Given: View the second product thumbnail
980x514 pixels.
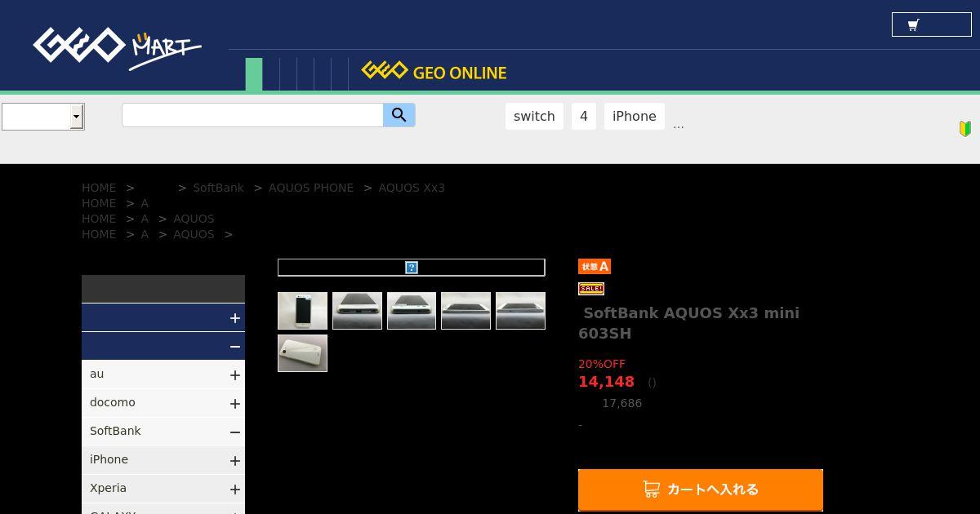Looking at the screenshot, I should pos(357,311).
